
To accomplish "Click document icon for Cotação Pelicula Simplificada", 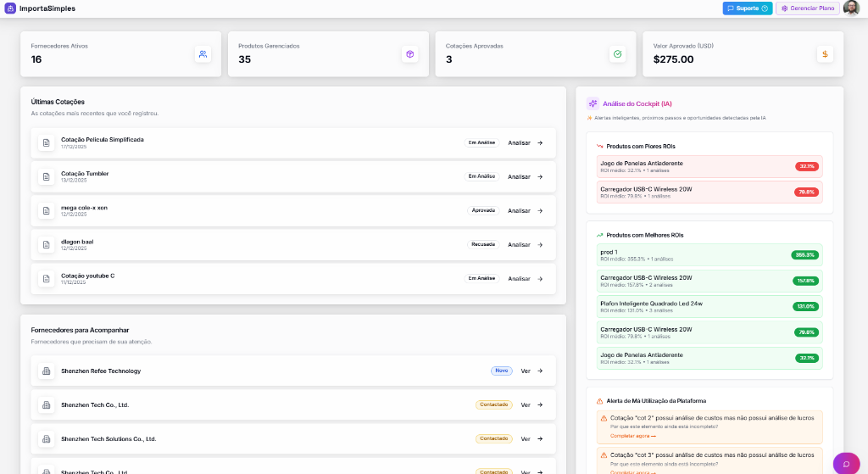I will pyautogui.click(x=47, y=142).
